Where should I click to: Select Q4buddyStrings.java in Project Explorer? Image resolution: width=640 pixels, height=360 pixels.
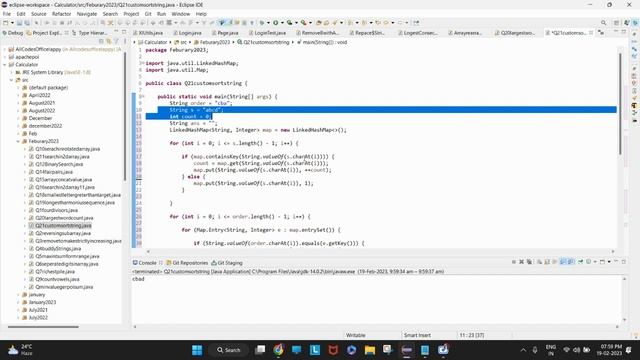[x=58, y=249]
